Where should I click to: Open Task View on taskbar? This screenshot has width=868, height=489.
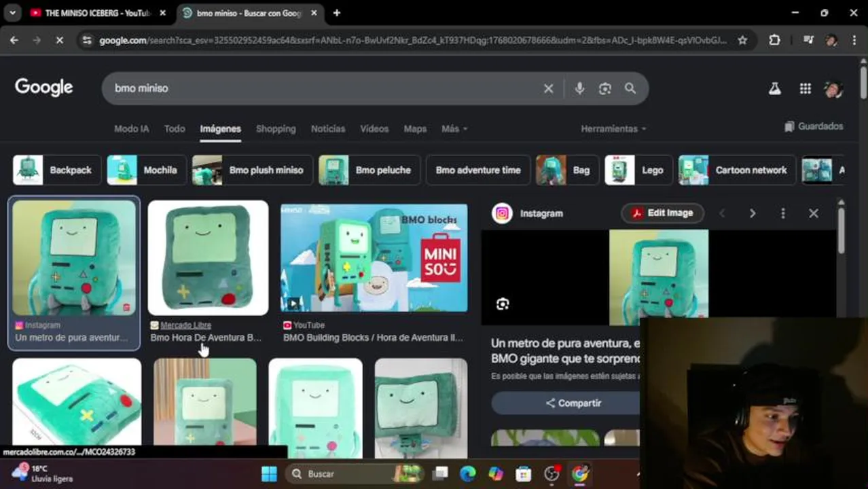click(x=441, y=473)
